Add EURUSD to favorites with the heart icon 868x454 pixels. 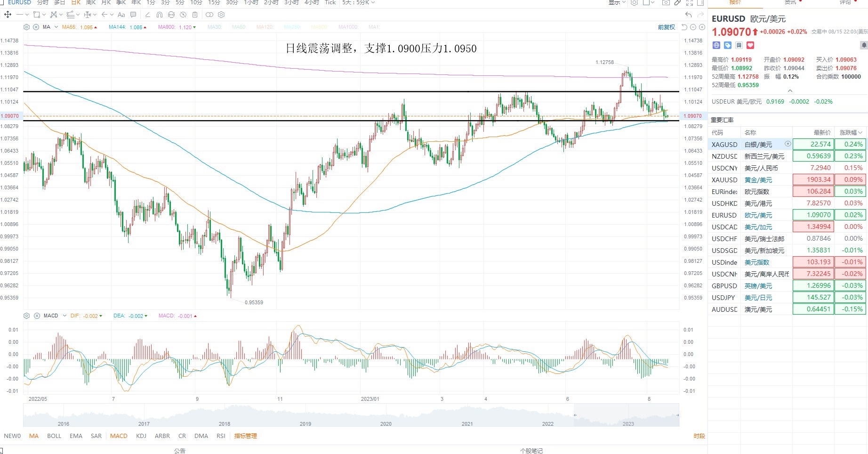(750, 45)
